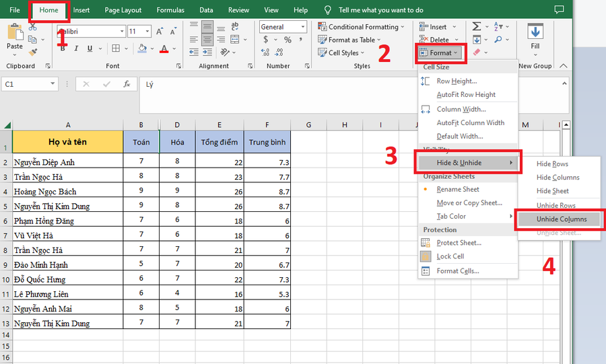
Task: Toggle Underline formatting
Action: point(90,48)
